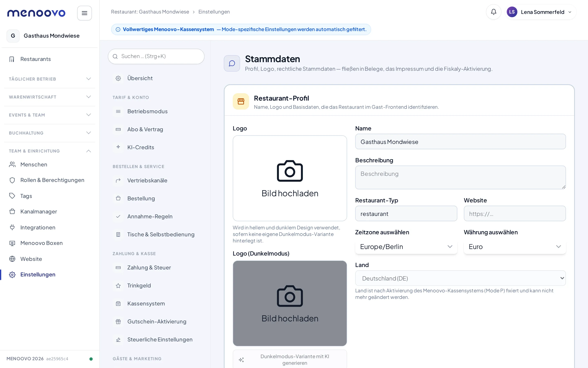Image resolution: width=588 pixels, height=368 pixels.
Task: Click the camera icon in Logo upload
Action: 290,171
